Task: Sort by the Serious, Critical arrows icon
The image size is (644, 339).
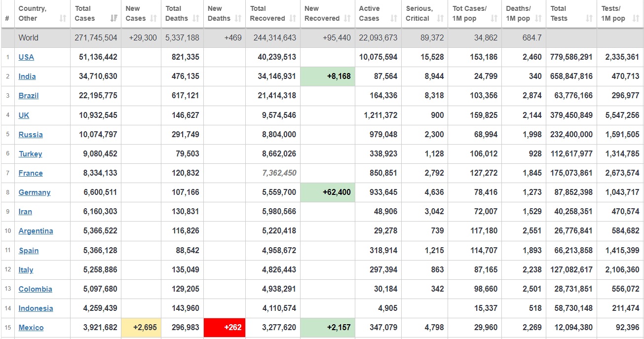Action: [441, 18]
